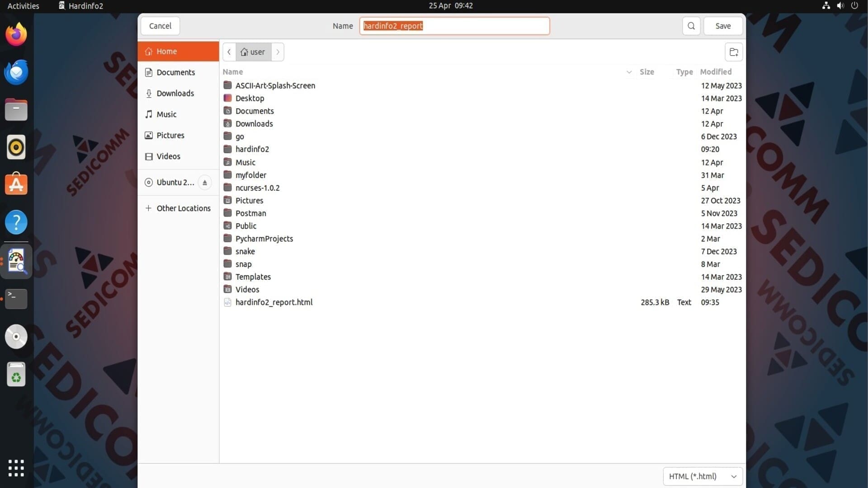The width and height of the screenshot is (868, 488).
Task: Open the Terminal dock icon
Action: click(16, 299)
